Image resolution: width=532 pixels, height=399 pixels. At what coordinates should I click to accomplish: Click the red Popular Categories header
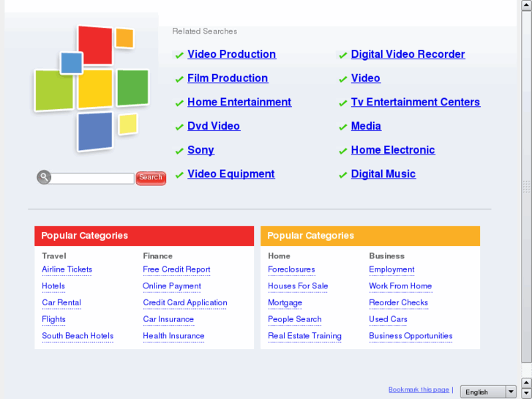click(144, 236)
